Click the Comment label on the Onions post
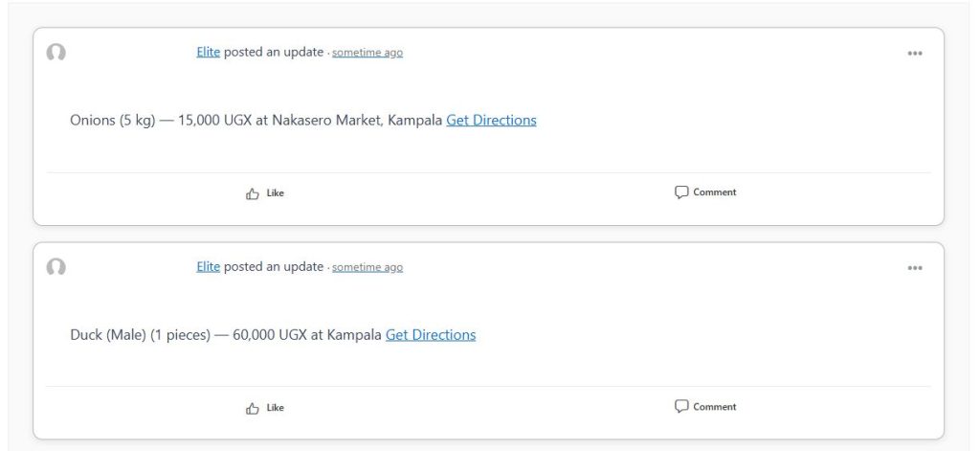980x451 pixels. (714, 192)
